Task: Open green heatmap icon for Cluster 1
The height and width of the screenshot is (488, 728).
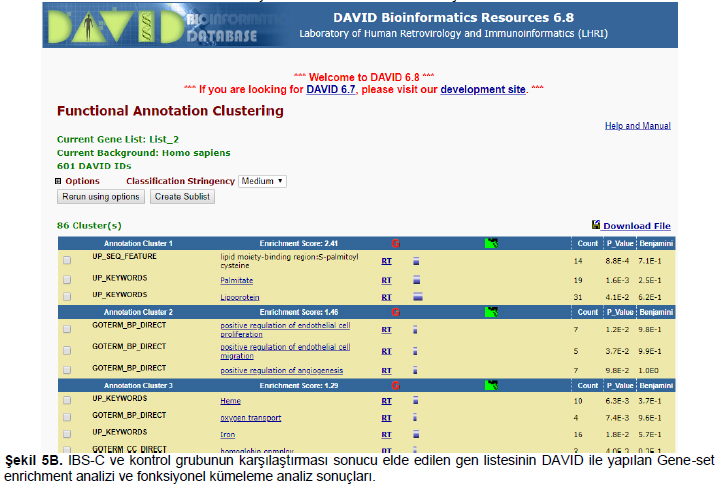Action: [491, 243]
